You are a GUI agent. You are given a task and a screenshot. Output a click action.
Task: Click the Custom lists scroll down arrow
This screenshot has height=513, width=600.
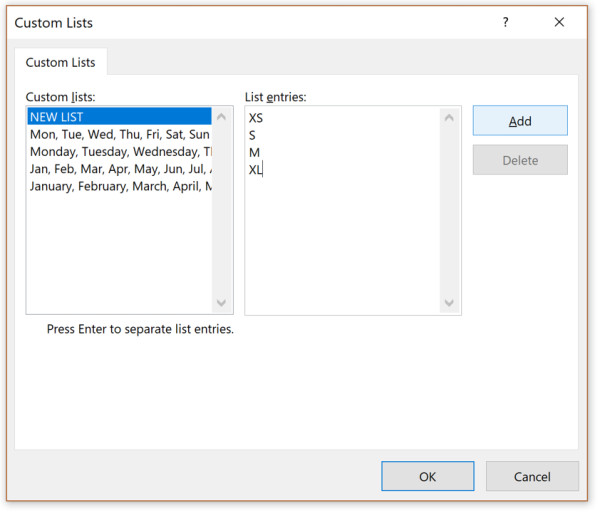(221, 303)
